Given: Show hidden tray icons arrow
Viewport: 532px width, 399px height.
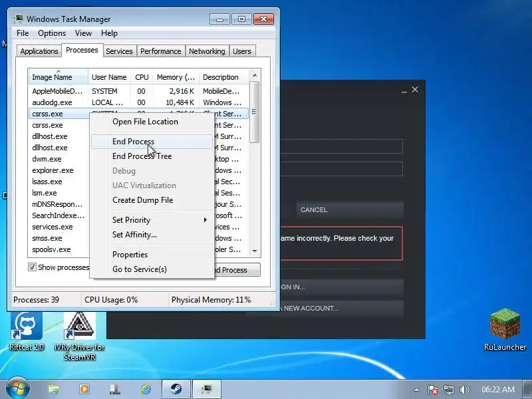Looking at the screenshot, I should click(417, 390).
